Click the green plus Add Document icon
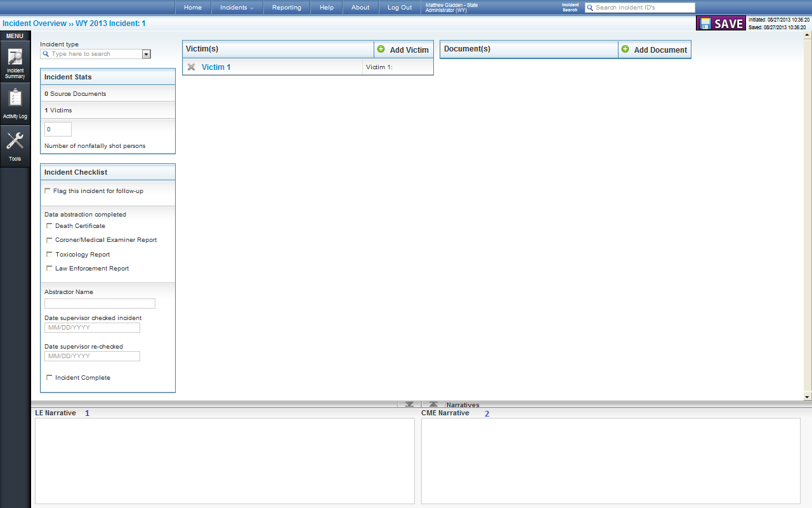812x508 pixels. 625,49
